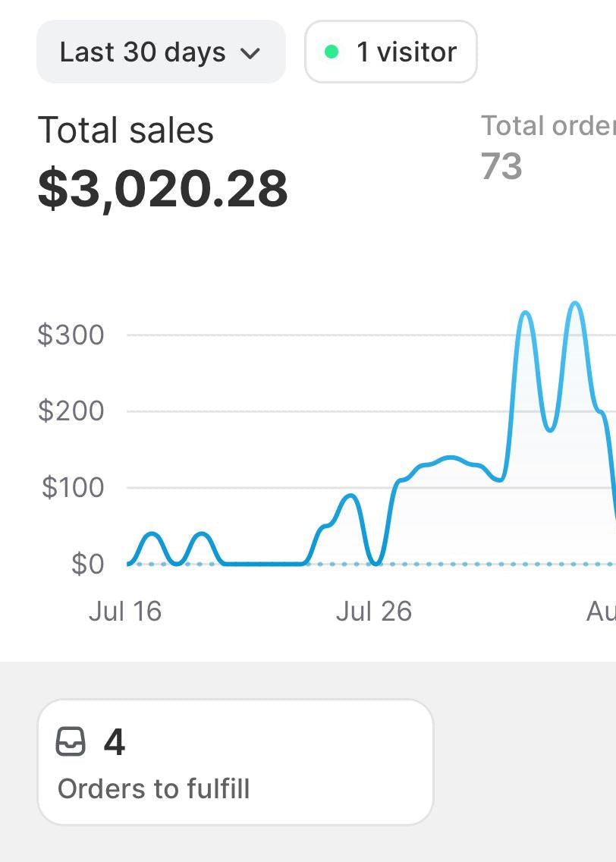
Task: Click the $300 y-axis label
Action: coord(71,335)
